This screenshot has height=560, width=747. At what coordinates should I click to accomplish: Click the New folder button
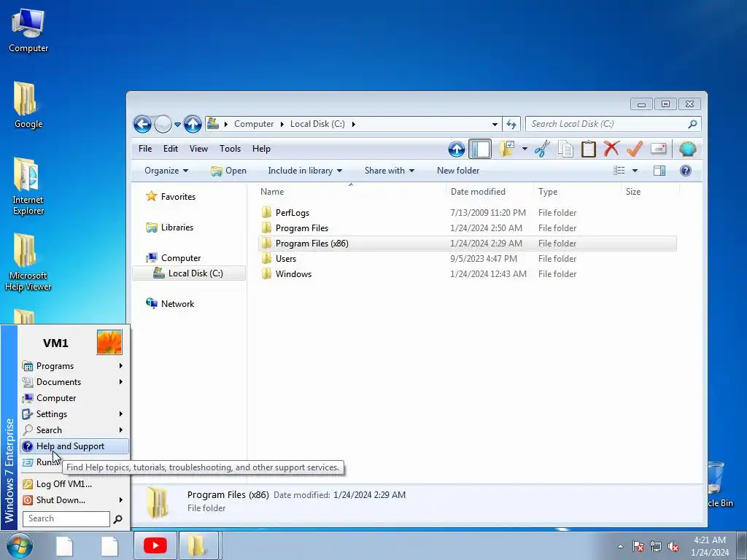pyautogui.click(x=458, y=171)
